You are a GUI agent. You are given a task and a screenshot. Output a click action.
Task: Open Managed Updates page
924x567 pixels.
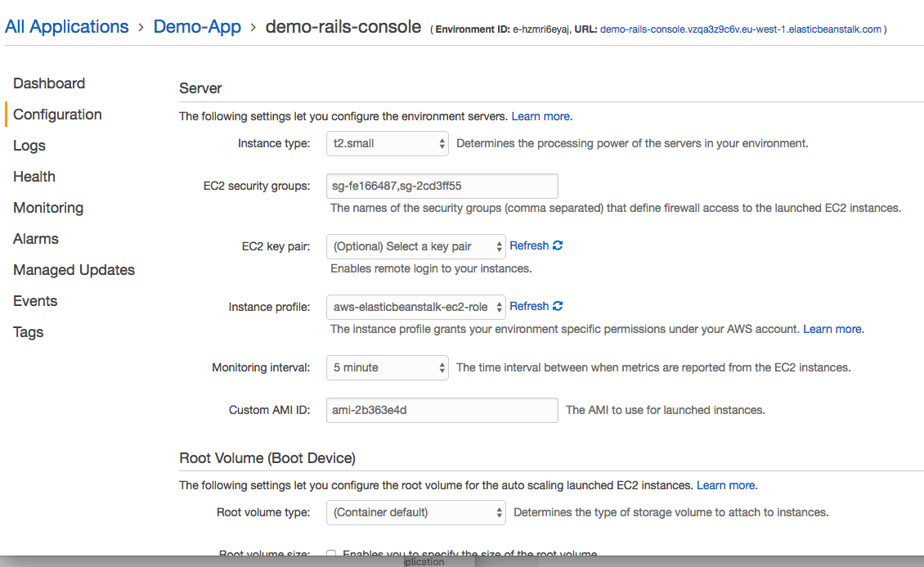(74, 270)
